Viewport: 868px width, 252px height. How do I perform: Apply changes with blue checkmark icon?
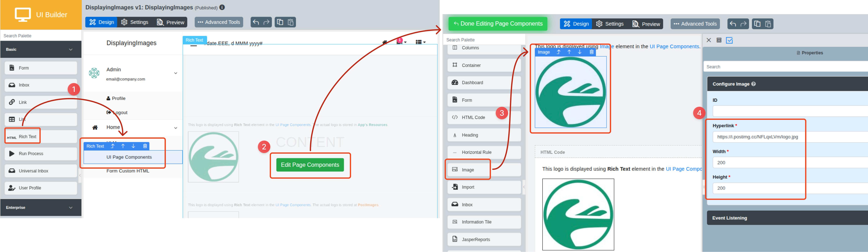[730, 40]
